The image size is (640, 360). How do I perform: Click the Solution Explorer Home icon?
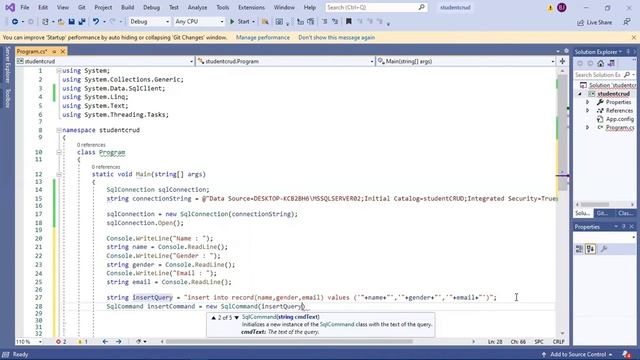[600, 63]
